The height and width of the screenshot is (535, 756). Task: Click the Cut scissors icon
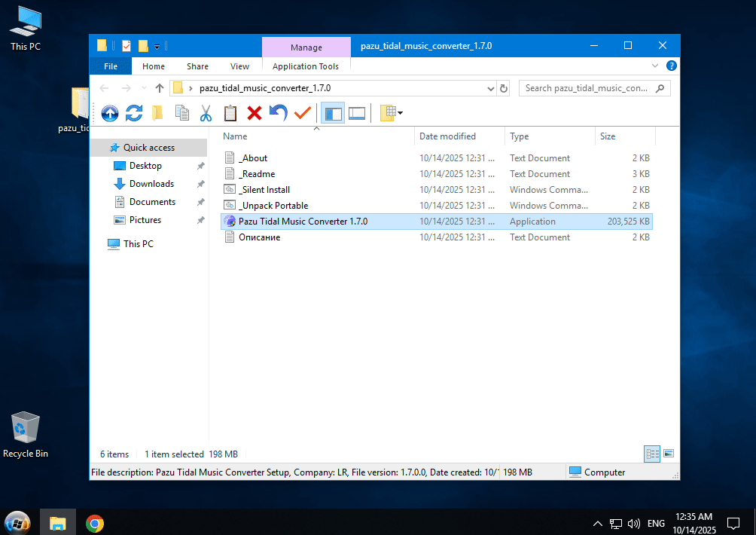pos(206,113)
